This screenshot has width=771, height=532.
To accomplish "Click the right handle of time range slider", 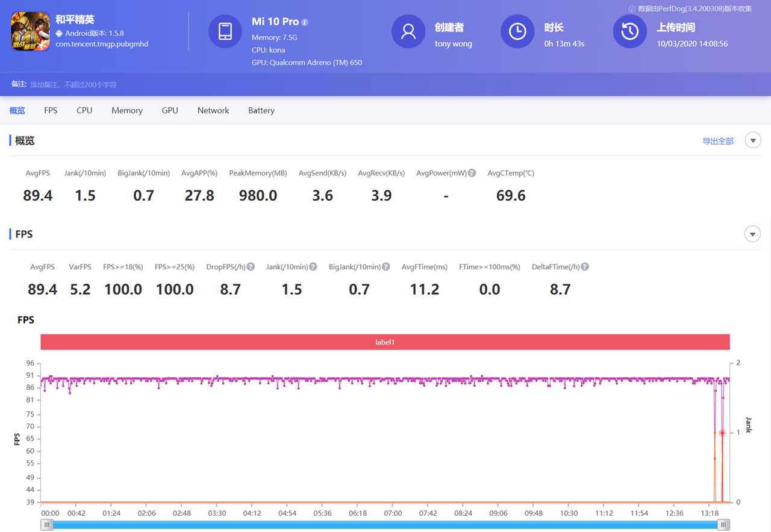I will [723, 525].
